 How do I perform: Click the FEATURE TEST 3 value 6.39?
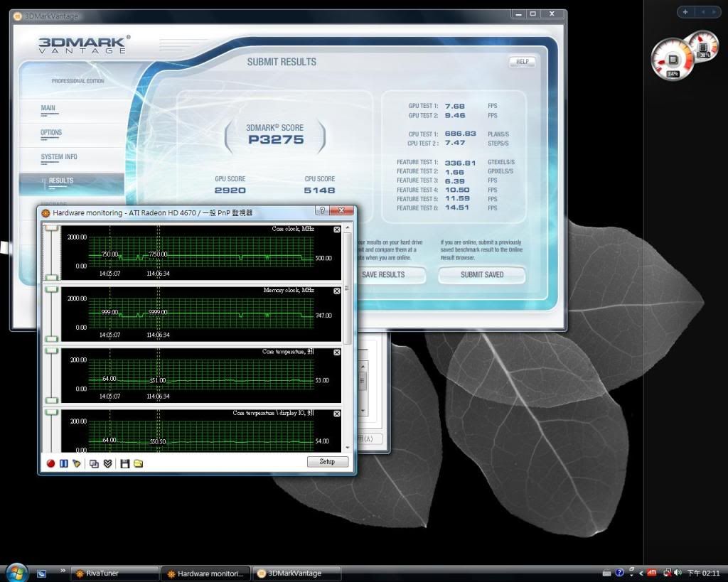(x=454, y=181)
